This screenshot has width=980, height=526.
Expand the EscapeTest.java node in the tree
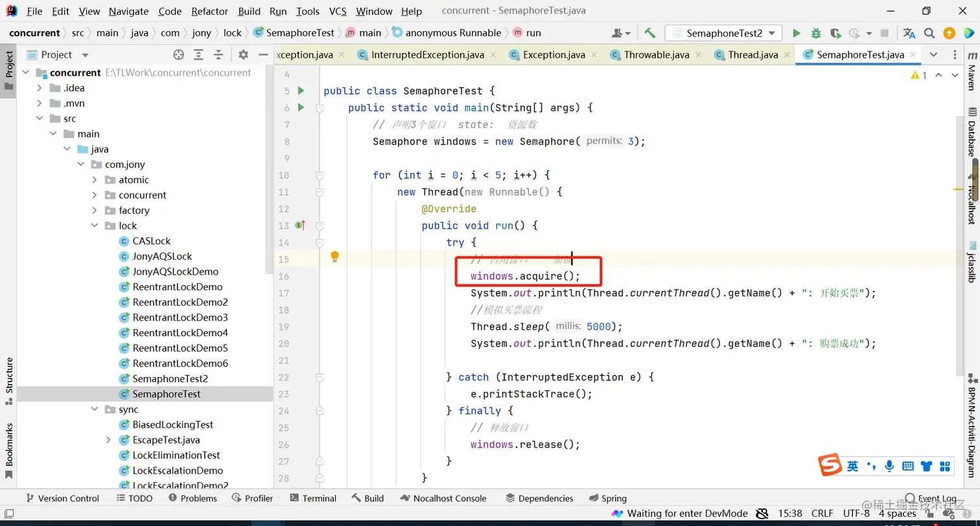(108, 440)
